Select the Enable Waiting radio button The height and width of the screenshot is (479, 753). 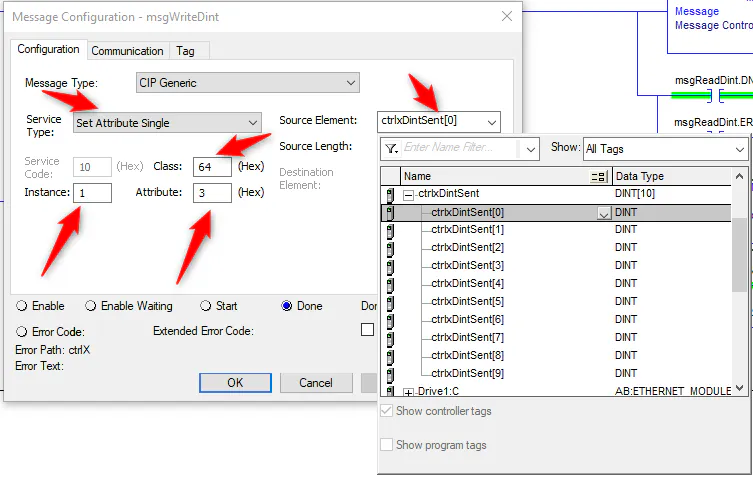coord(91,306)
